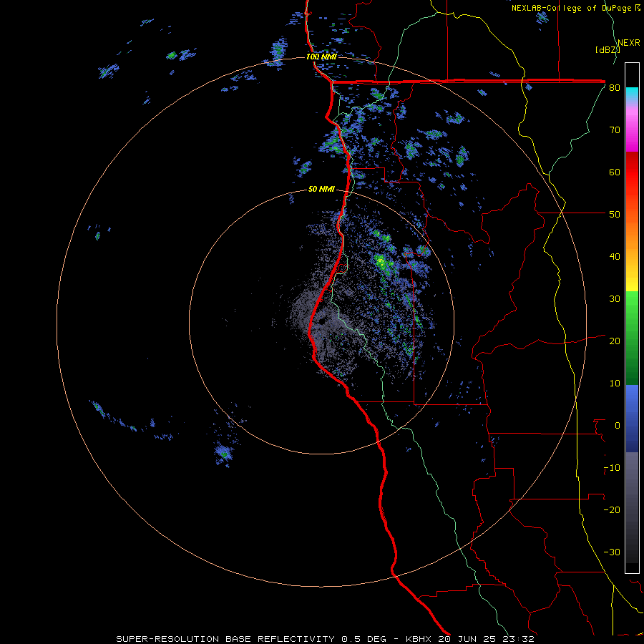Screen dimensions: 644x644
Task: Click the yellow-green strongest echo cell
Action: pyautogui.click(x=381, y=261)
